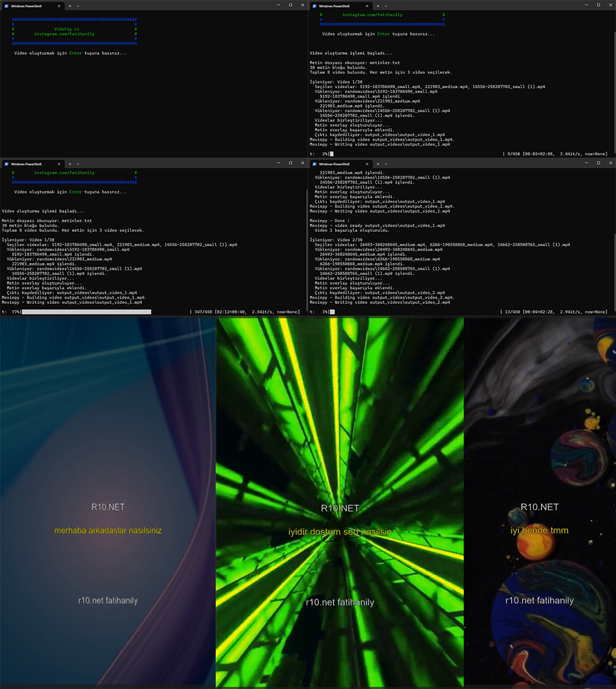The image size is (616, 689).
Task: Open the tab dropdown chevron in the 77% progress window
Action: click(x=78, y=164)
